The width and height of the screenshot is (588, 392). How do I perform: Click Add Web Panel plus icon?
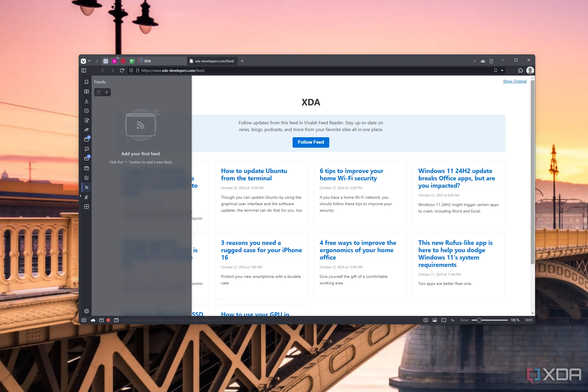[87, 207]
